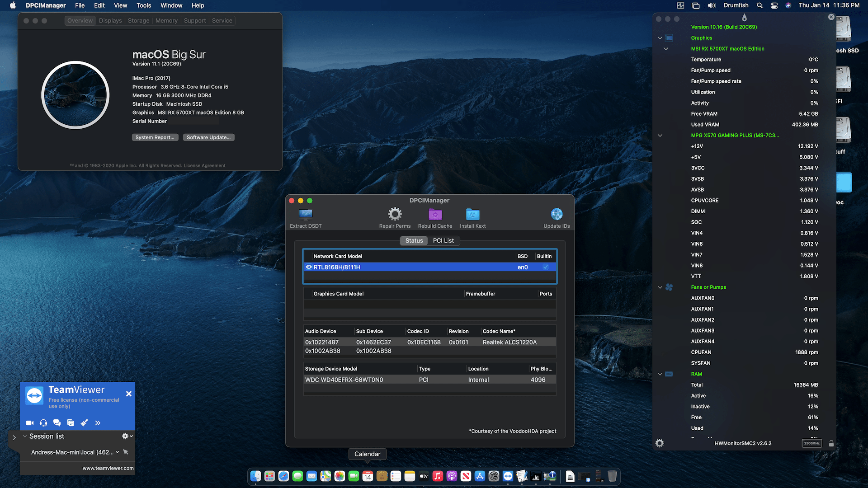
Task: Click Extract DSDT icon in DPCIManager
Action: pos(306,213)
